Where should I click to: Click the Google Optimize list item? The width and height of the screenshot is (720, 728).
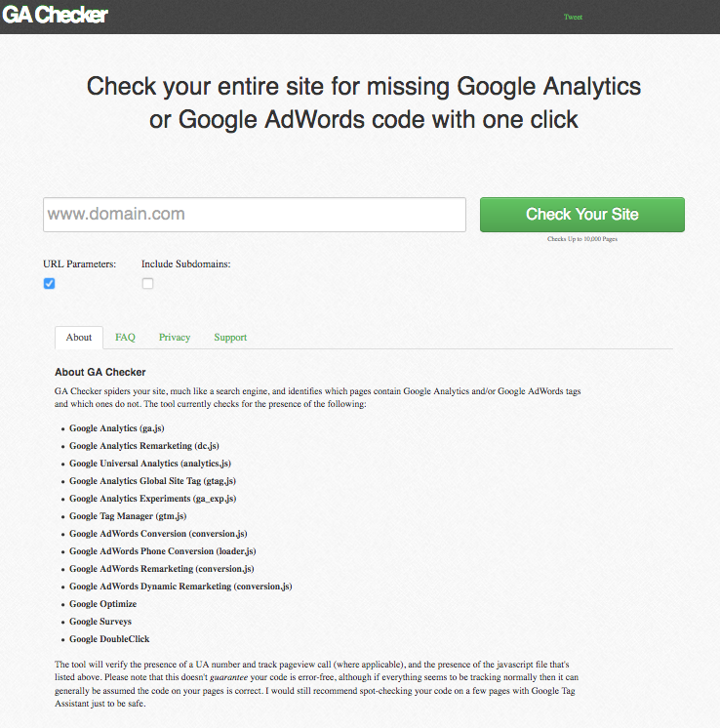tap(103, 604)
